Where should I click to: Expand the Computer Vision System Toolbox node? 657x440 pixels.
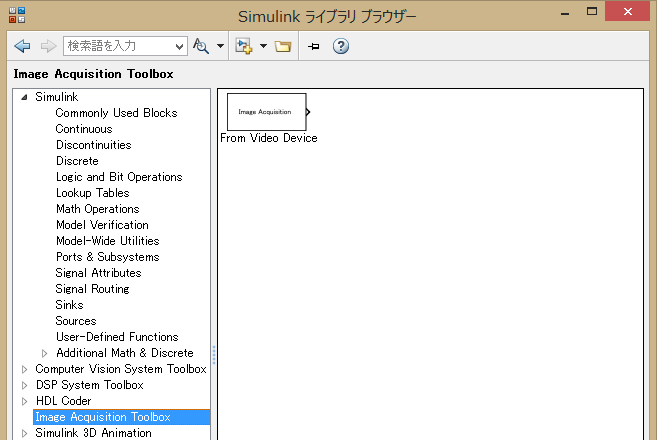25,369
